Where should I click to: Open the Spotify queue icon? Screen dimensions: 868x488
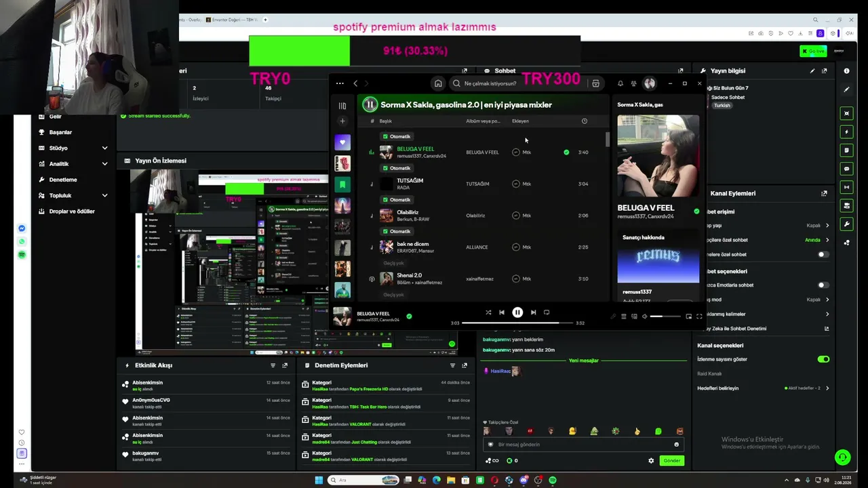tap(624, 317)
